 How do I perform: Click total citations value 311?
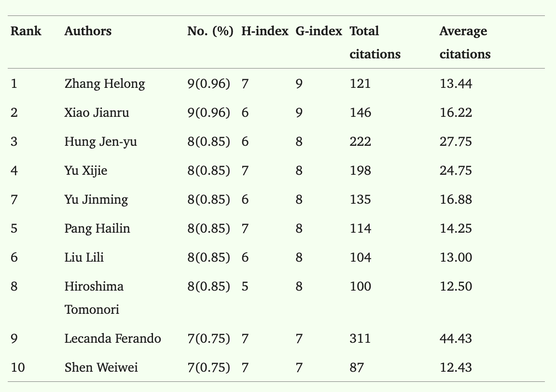coord(360,338)
